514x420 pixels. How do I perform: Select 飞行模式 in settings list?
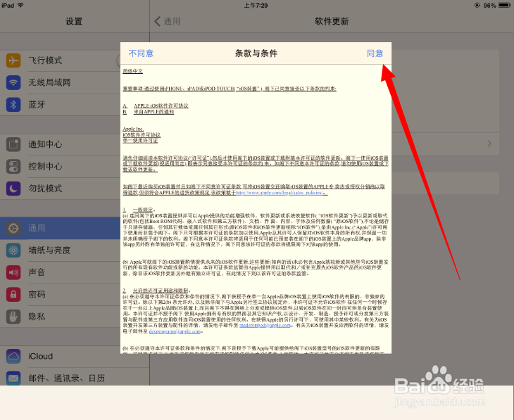tap(60, 61)
